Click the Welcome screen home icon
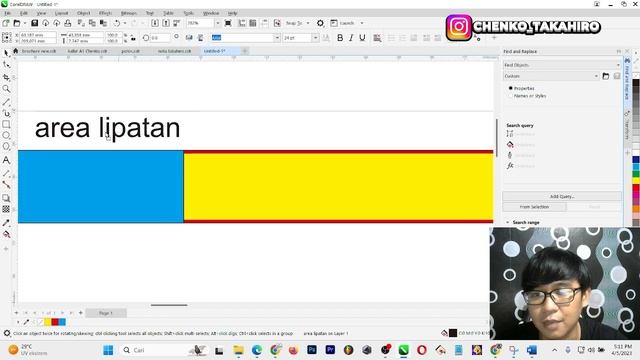The width and height of the screenshot is (640, 360). (16, 51)
